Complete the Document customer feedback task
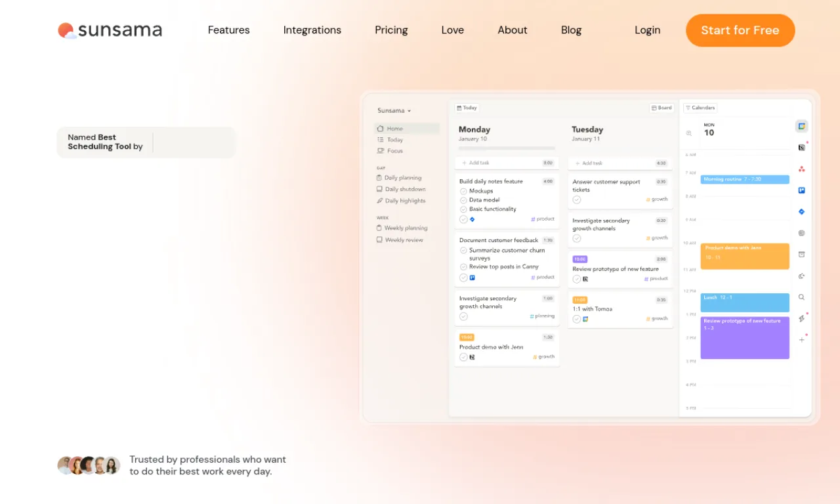The height and width of the screenshot is (504, 840). tap(463, 278)
